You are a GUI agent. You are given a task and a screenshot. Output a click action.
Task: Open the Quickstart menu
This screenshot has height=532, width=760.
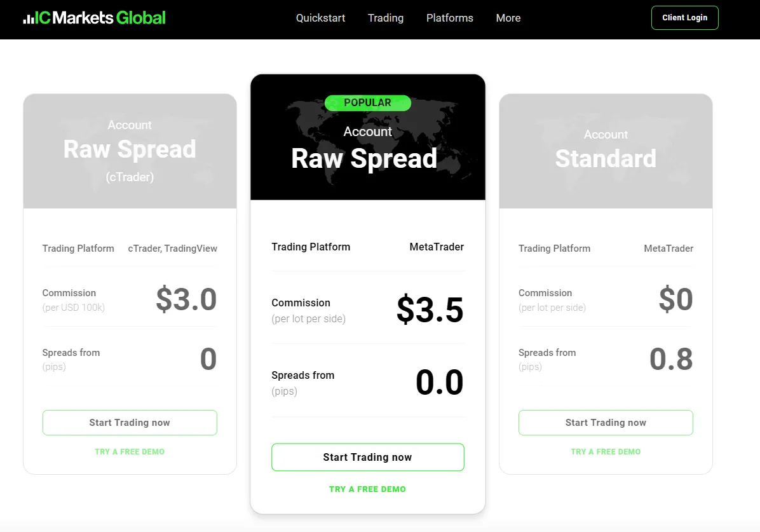click(x=320, y=18)
